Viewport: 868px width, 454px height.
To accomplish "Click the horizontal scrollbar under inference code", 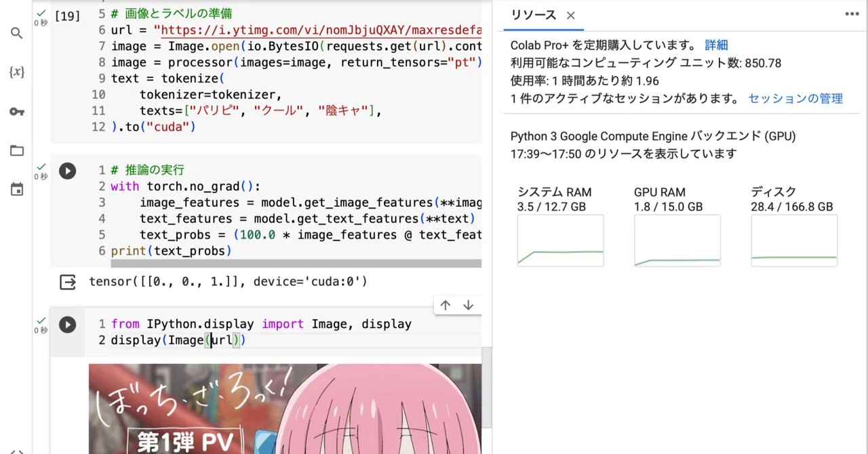I will [x=296, y=264].
